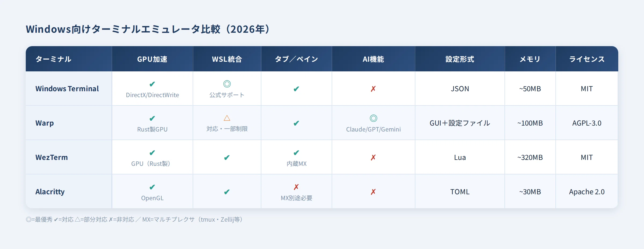
Task: Click the double-circle WSL icon for Windows Terminal
Action: [227, 84]
